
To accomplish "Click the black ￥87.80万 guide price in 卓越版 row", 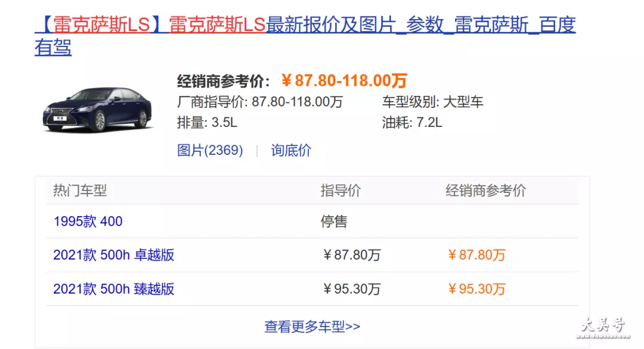I will (x=351, y=255).
